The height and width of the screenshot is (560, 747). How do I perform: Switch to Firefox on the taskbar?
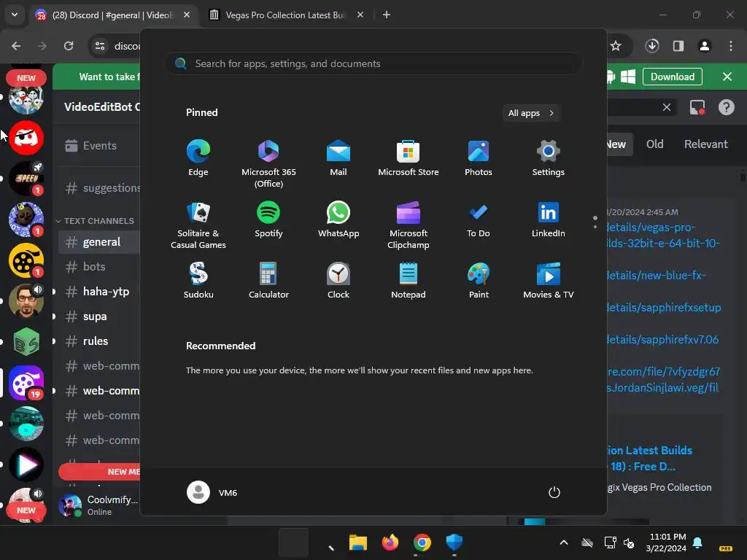390,542
